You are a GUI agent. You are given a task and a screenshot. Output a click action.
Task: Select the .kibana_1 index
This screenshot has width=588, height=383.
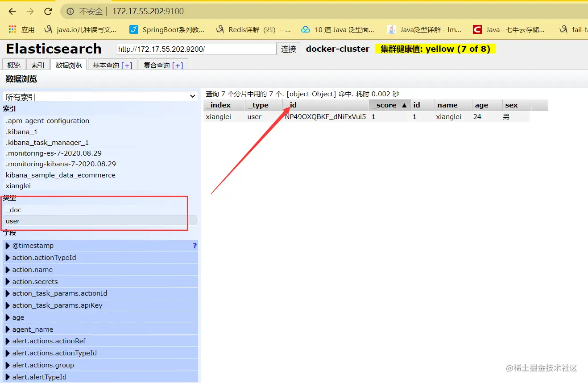point(100,132)
